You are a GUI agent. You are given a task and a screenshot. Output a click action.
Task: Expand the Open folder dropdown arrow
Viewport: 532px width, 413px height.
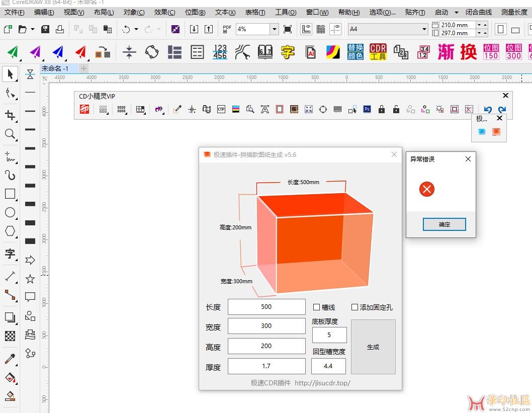click(x=33, y=29)
